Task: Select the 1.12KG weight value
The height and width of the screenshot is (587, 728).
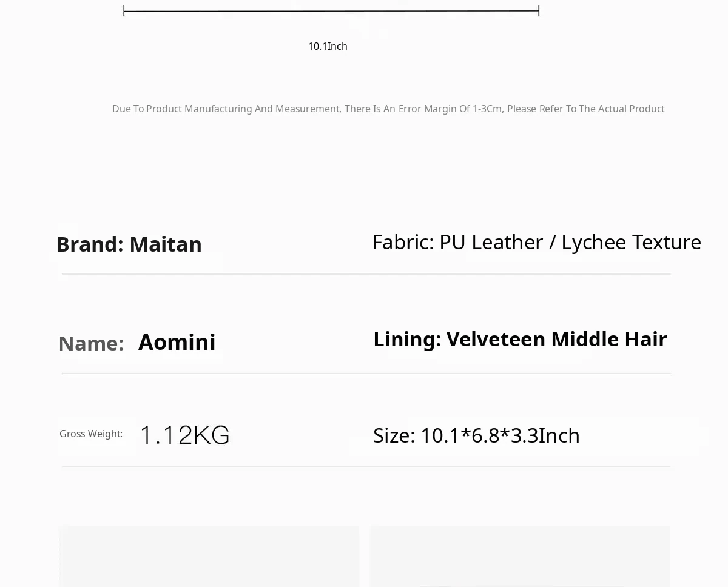Action: (x=185, y=435)
